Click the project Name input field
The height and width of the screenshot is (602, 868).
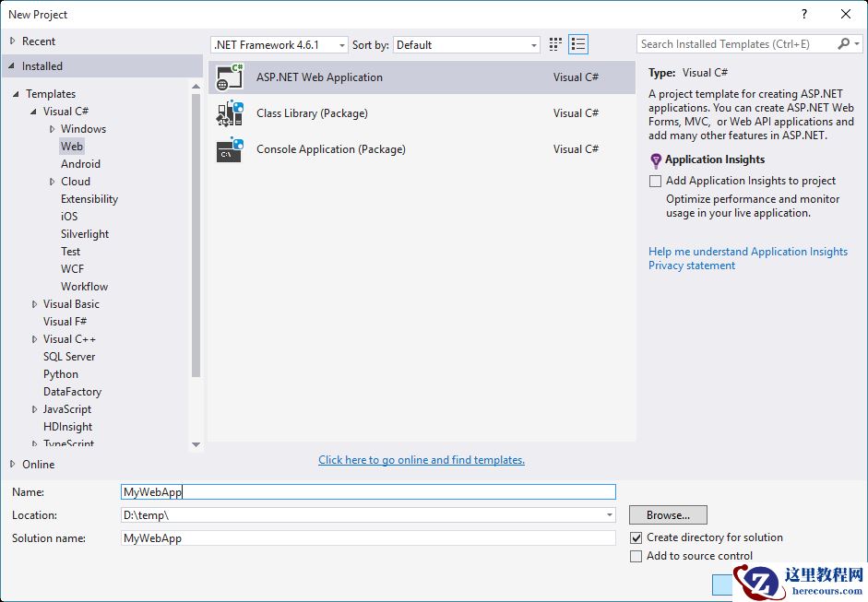tap(368, 492)
